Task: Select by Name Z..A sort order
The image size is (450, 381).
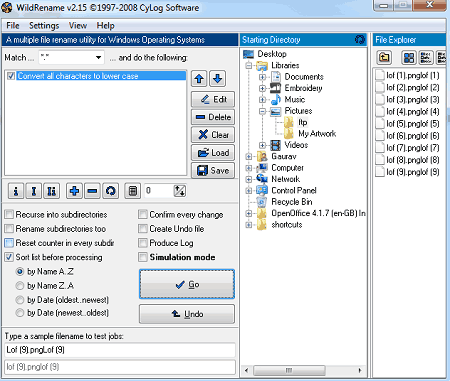Action: click(20, 286)
